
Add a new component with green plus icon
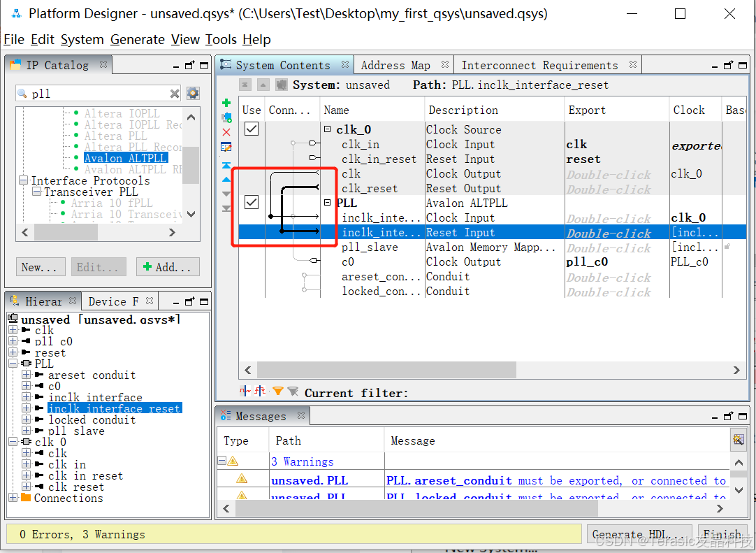(x=226, y=102)
